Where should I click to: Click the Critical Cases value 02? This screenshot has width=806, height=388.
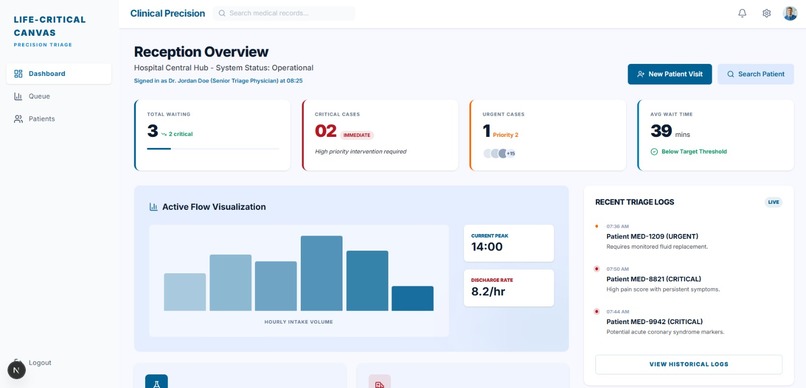point(325,131)
